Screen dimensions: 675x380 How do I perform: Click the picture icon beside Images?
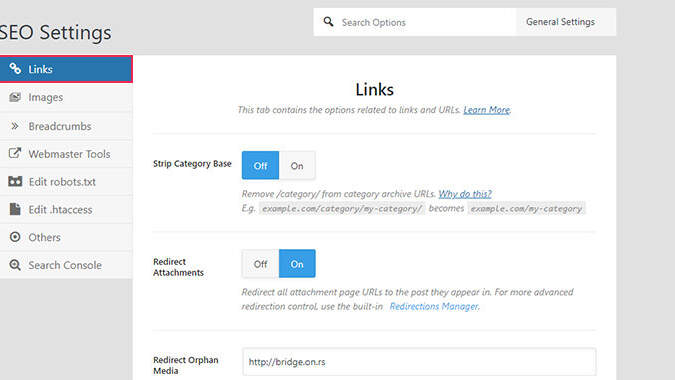pyautogui.click(x=15, y=97)
